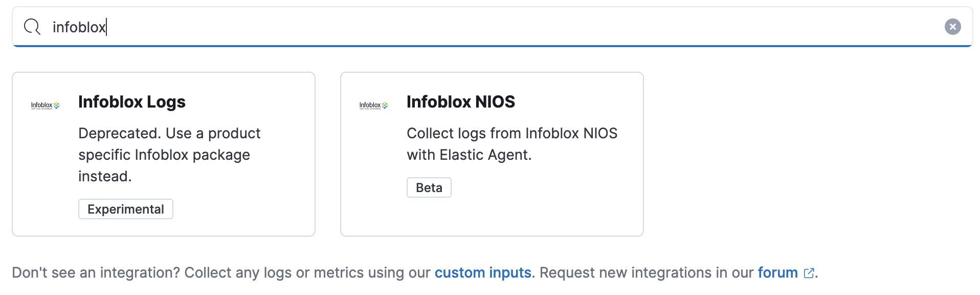Viewport: 980px width, 295px height.
Task: Open the Infoblox Logs integration title
Action: [132, 102]
